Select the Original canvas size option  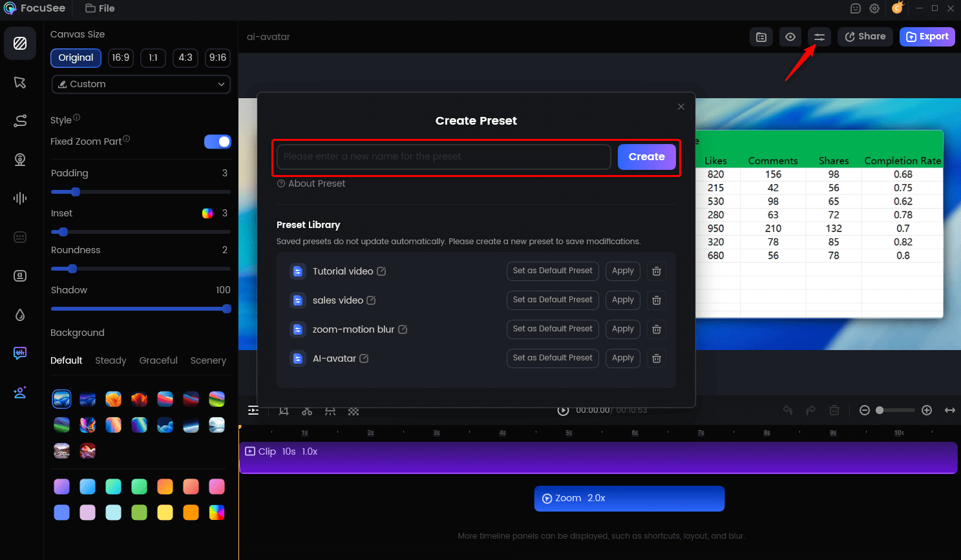[x=76, y=58]
